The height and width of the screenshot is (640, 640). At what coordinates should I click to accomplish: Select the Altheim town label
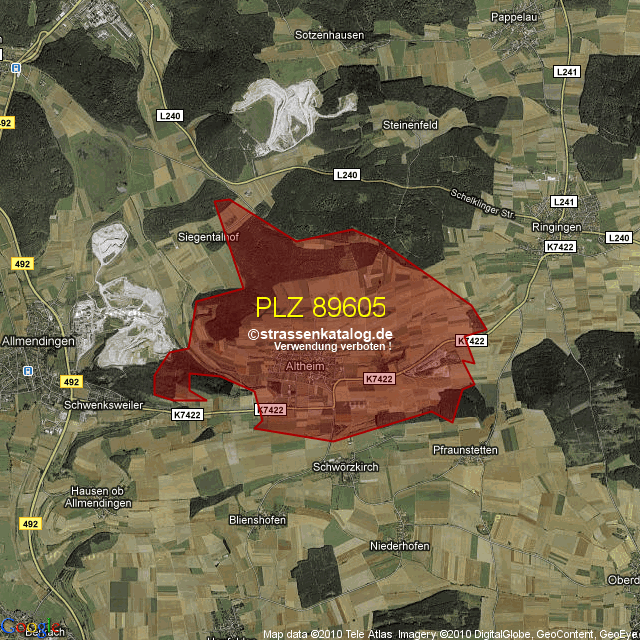[x=306, y=369]
